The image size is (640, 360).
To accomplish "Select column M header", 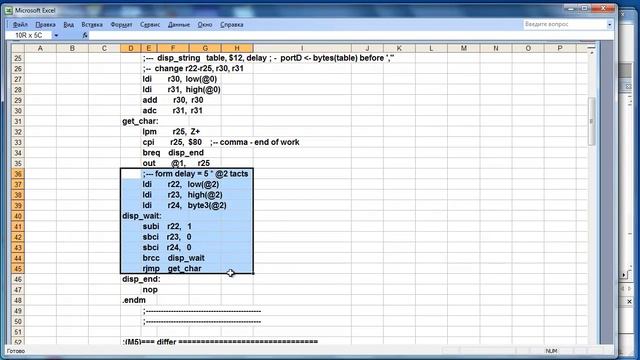I will pos(464,48).
